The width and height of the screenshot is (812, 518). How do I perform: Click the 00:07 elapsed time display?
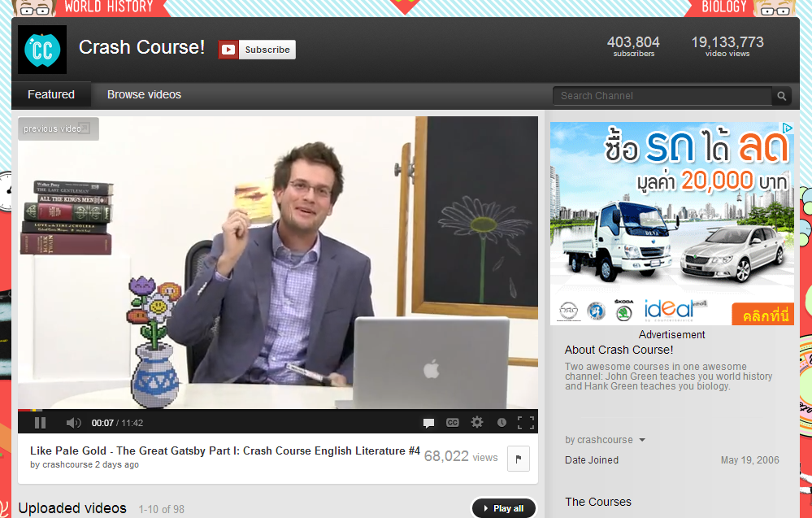coord(102,423)
